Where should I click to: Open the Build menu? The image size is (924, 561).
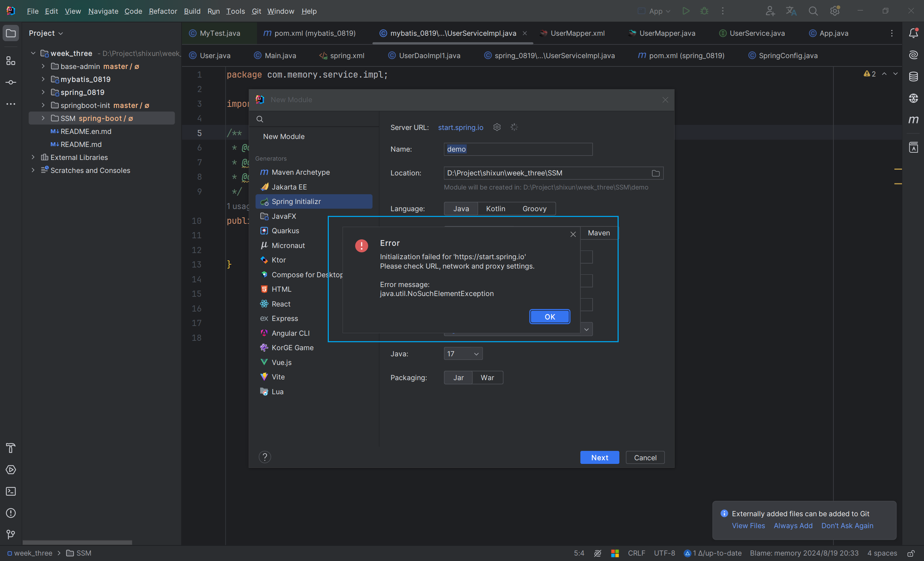pos(192,11)
